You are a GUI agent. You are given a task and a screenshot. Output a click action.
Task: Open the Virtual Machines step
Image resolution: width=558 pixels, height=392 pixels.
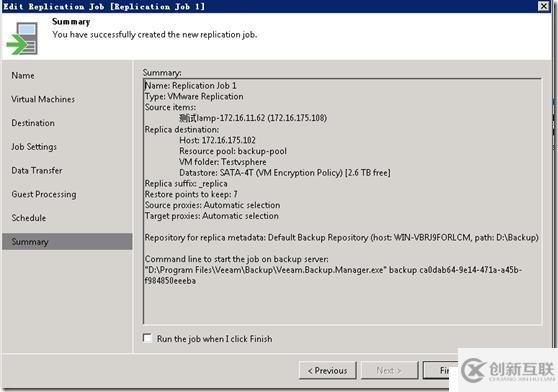point(43,99)
